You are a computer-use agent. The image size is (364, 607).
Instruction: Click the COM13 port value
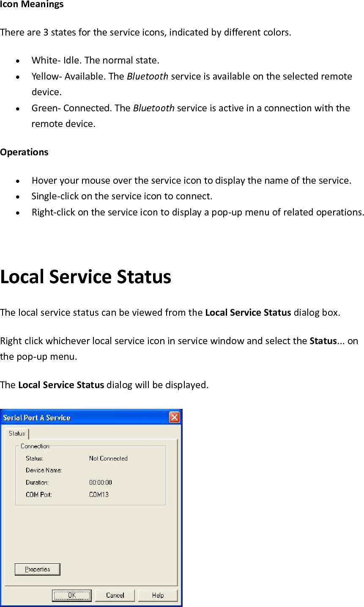click(99, 494)
